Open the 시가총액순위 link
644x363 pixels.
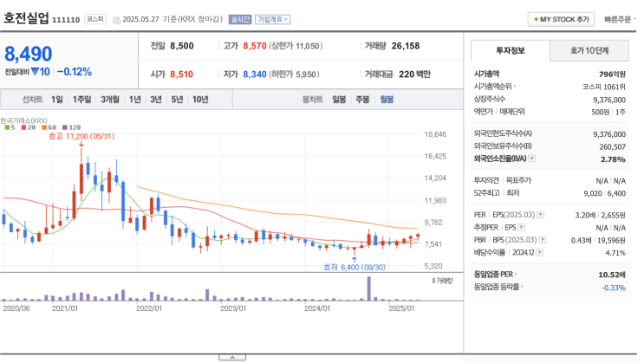(x=495, y=87)
